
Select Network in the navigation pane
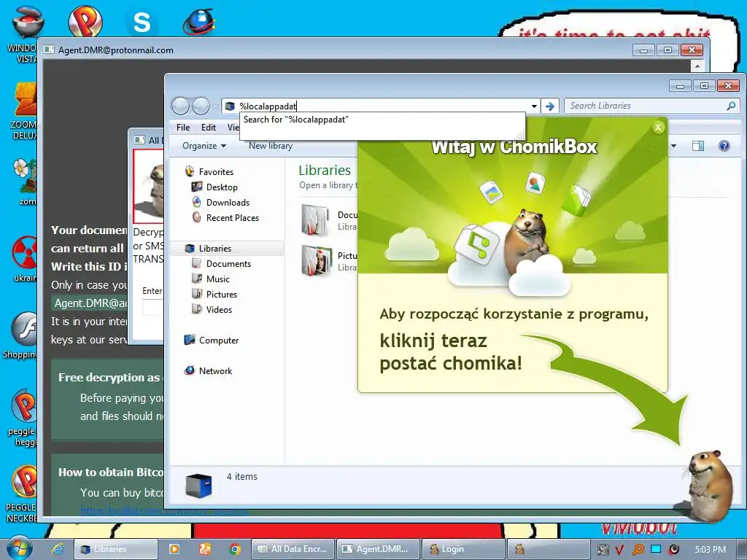215,370
